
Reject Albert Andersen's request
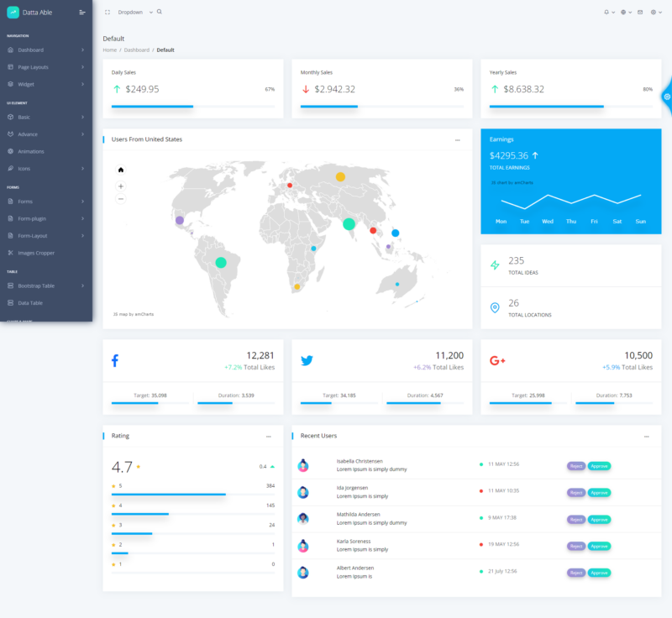click(575, 573)
